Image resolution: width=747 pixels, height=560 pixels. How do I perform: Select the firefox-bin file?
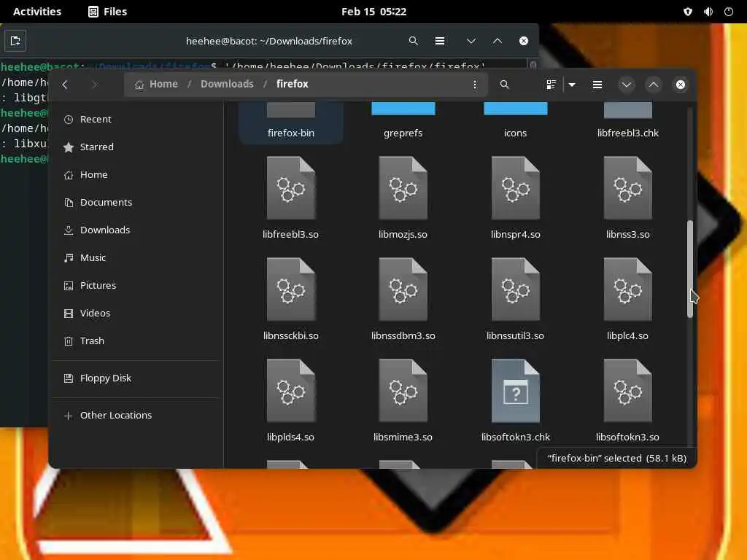(x=290, y=122)
